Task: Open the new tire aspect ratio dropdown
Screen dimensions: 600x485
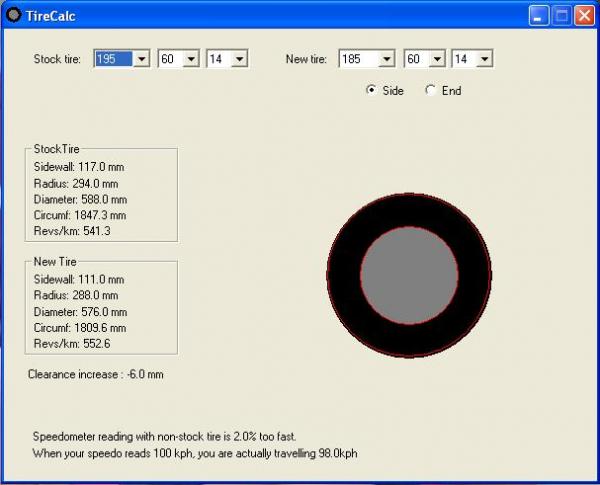Action: tap(436, 60)
